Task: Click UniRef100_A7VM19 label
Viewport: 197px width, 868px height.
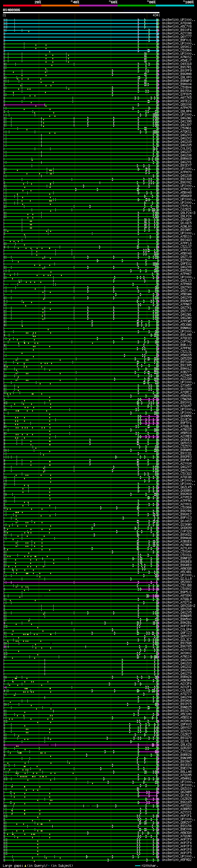Action: (x=177, y=497)
